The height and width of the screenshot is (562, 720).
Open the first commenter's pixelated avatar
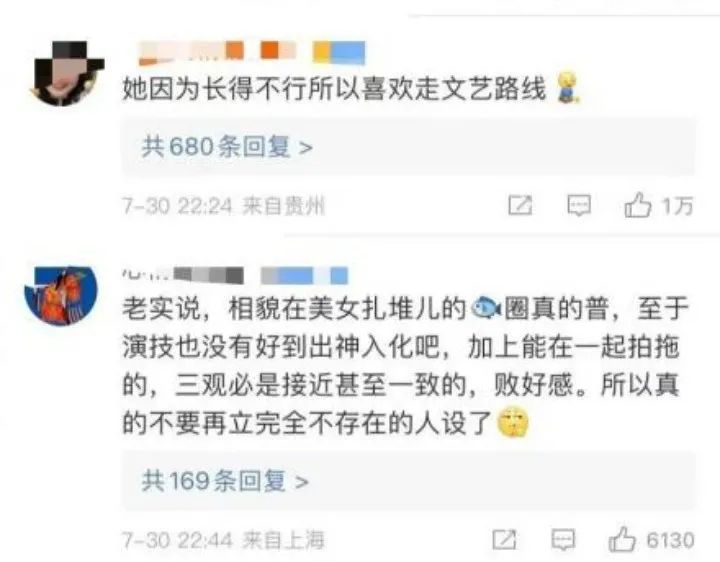[x=67, y=73]
